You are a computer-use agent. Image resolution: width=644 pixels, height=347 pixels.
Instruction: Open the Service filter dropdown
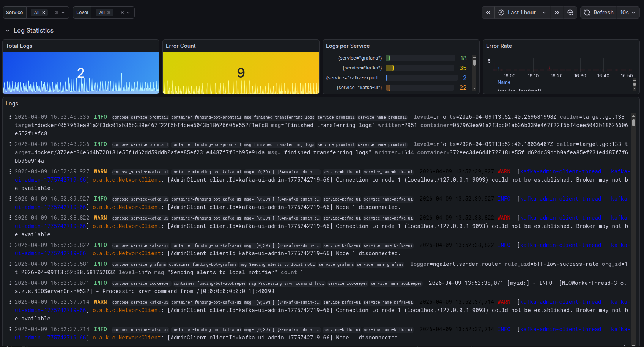pos(63,13)
